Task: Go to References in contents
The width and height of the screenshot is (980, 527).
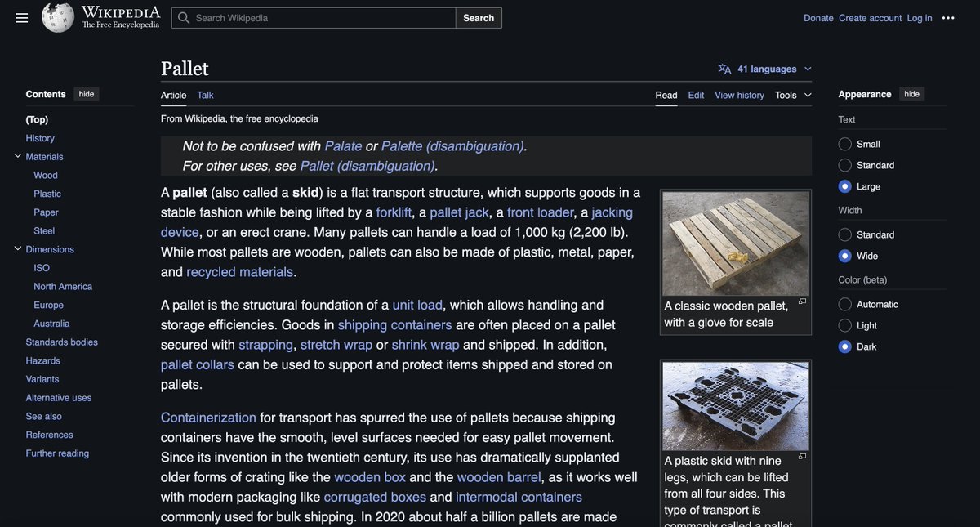Action: pyautogui.click(x=49, y=435)
